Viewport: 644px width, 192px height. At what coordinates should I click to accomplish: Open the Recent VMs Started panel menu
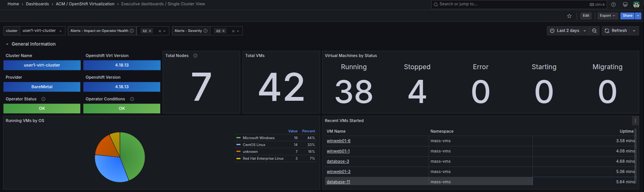click(635, 121)
